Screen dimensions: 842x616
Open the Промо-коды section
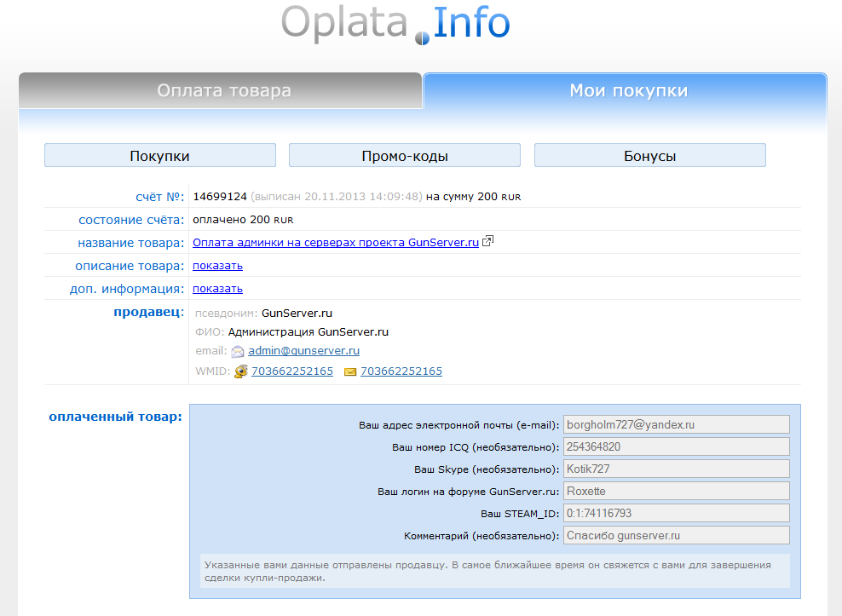coord(405,156)
